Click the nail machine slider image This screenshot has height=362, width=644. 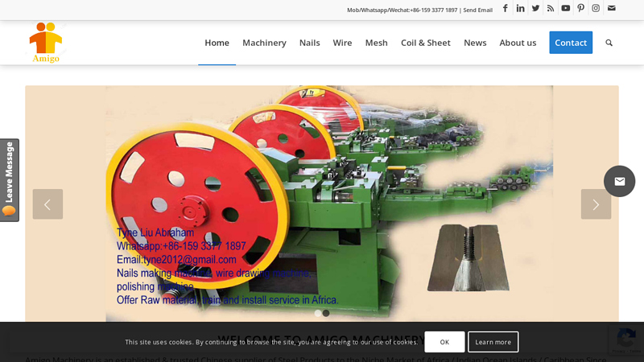click(x=322, y=204)
